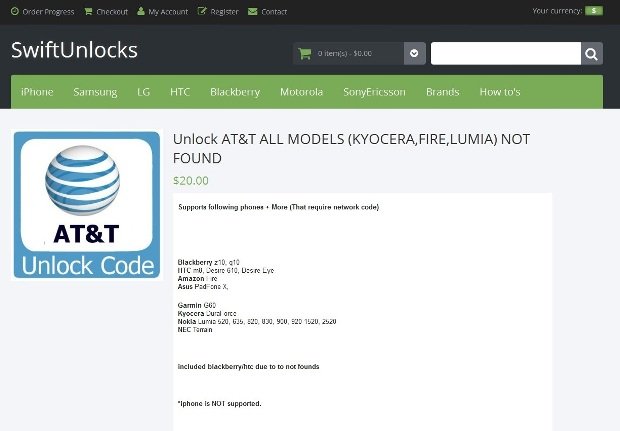This screenshot has height=431, width=620.
Task: Click the 'Supports following phones' heading
Action: (x=279, y=207)
